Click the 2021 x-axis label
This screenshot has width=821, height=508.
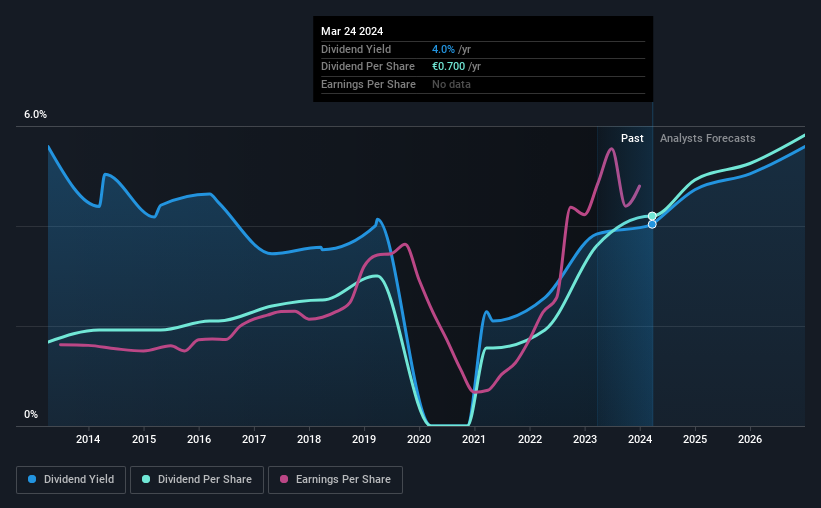474,439
